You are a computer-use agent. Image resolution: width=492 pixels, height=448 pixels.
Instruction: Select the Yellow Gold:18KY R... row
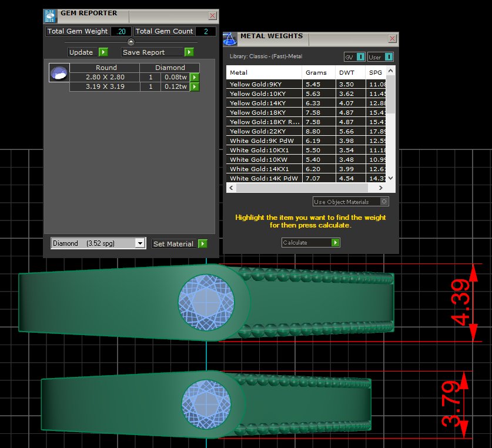pyautogui.click(x=306, y=122)
